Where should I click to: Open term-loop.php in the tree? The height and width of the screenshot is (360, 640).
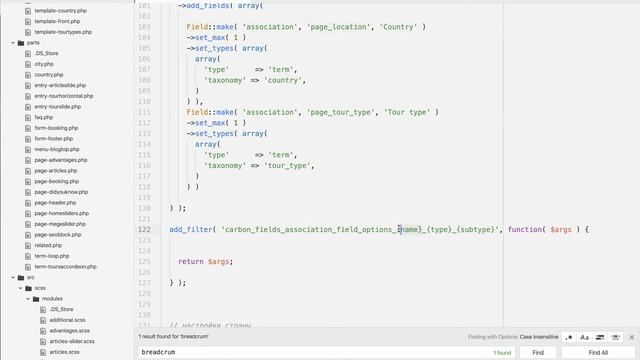52,256
